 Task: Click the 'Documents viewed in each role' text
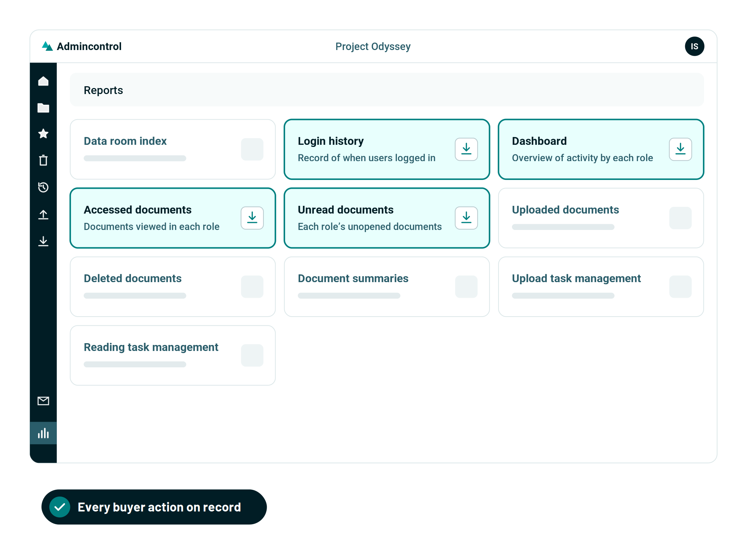[x=152, y=226]
